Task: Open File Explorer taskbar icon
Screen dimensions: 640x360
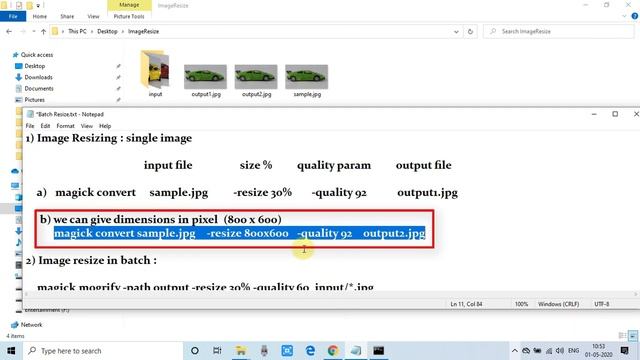Action: tap(241, 351)
